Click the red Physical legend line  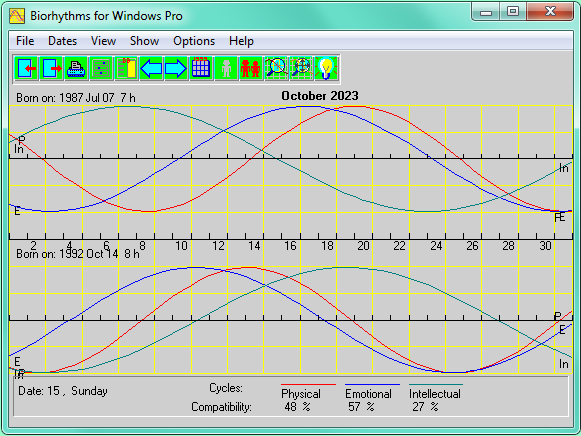308,385
